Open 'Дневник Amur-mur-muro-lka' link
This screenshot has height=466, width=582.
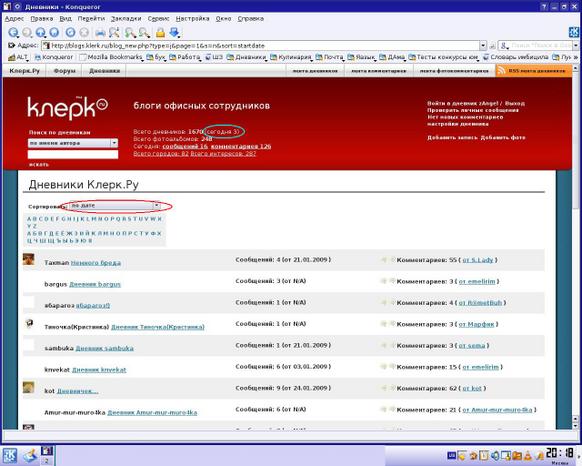pyautogui.click(x=152, y=413)
